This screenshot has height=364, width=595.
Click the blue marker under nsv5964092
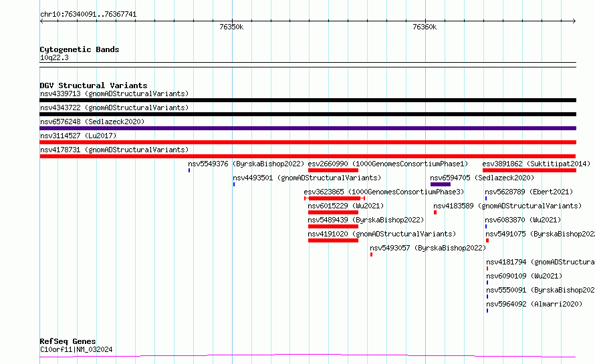point(487,311)
